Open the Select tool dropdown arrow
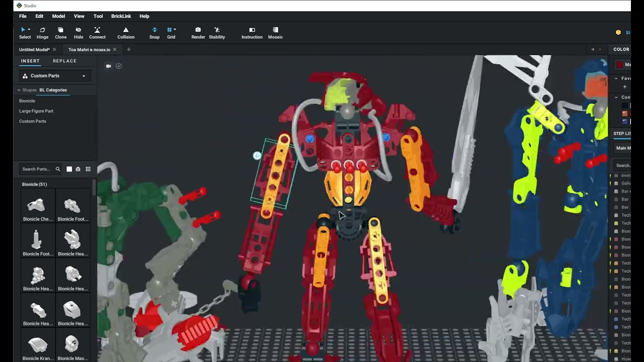 click(29, 30)
